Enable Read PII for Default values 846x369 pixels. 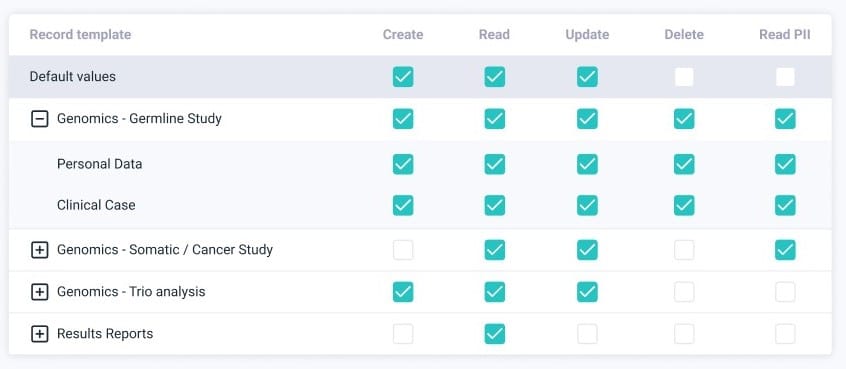coord(785,77)
